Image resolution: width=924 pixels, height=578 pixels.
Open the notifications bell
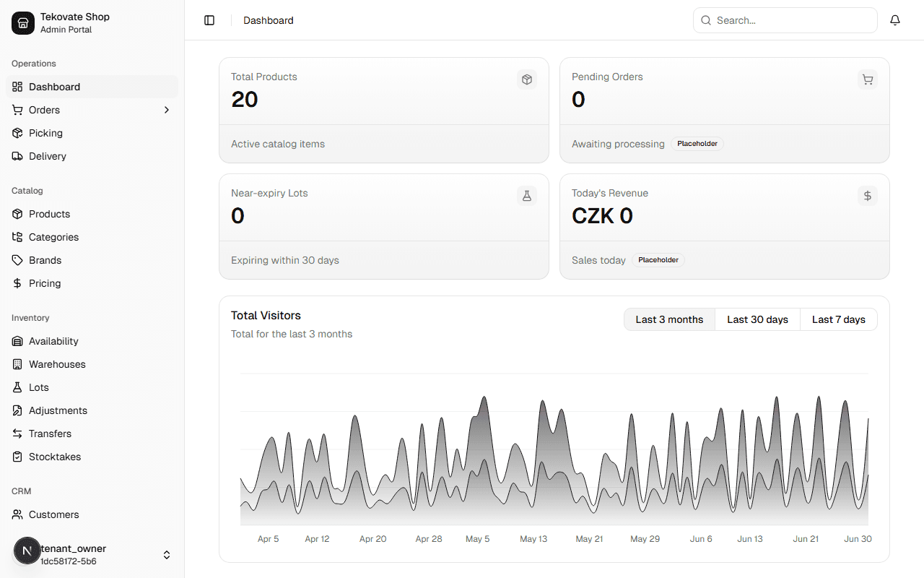(x=895, y=20)
